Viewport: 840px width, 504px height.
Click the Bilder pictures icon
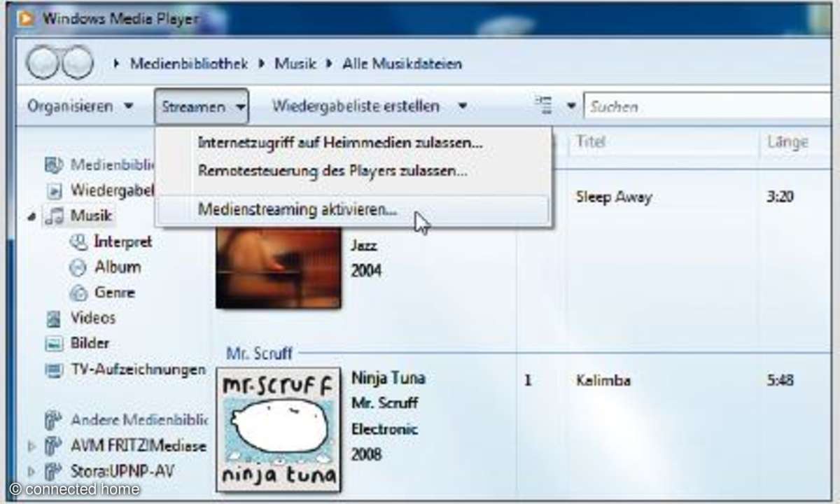(55, 344)
